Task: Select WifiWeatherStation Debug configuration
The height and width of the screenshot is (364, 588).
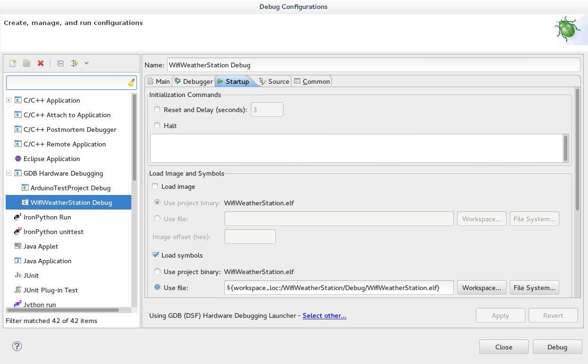Action: 68,202
